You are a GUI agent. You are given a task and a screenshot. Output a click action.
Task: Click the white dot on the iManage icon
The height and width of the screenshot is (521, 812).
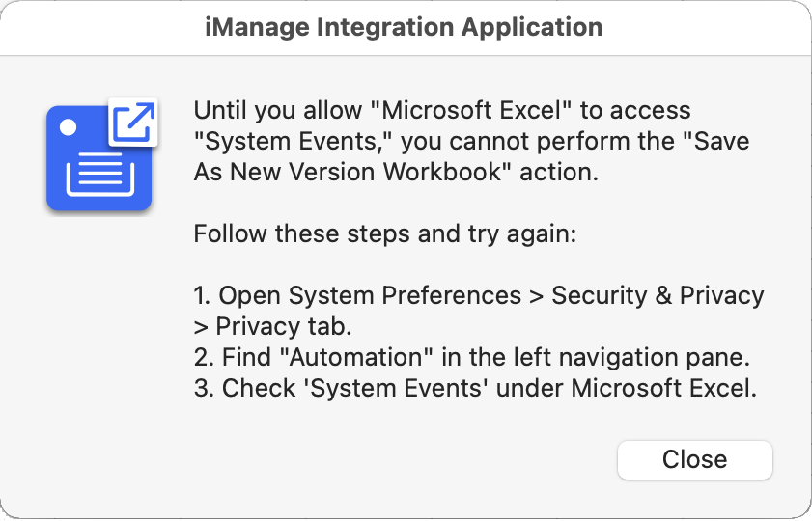pyautogui.click(x=68, y=126)
